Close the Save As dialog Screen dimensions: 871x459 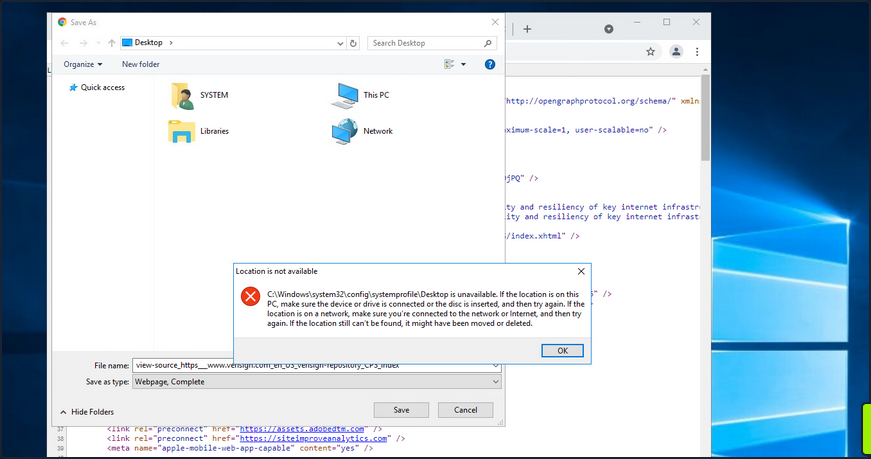(495, 22)
